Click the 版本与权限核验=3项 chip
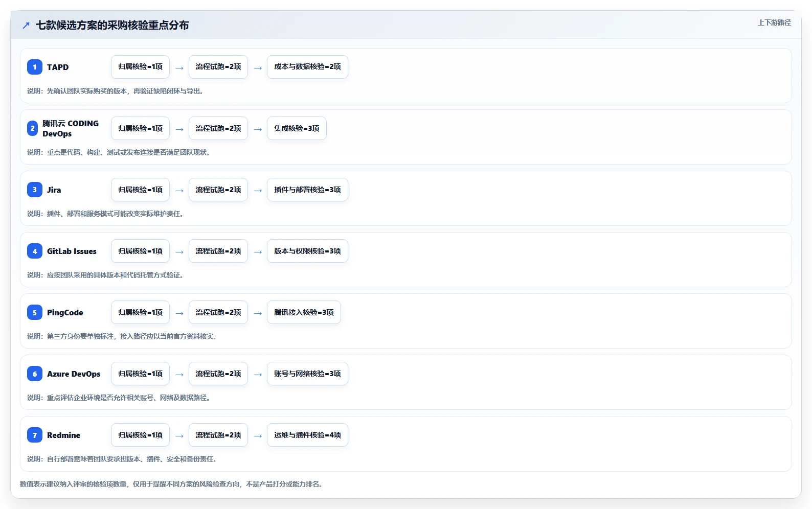 [307, 251]
